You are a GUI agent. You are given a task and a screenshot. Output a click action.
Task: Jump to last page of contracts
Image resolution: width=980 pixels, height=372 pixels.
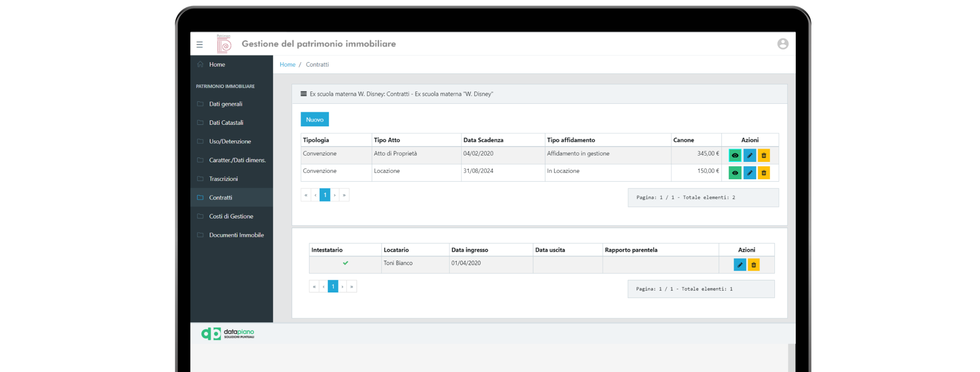(x=344, y=195)
